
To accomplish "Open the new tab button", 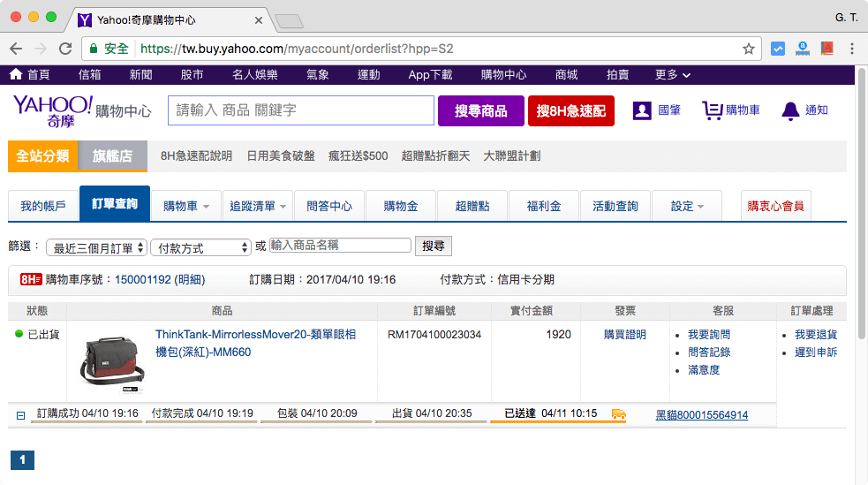I will pos(289,21).
